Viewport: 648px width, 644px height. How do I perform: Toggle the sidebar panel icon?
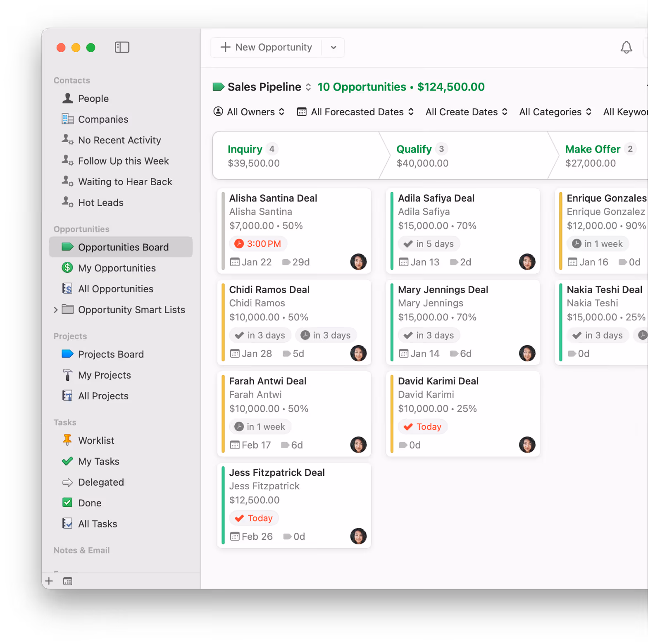point(122,47)
